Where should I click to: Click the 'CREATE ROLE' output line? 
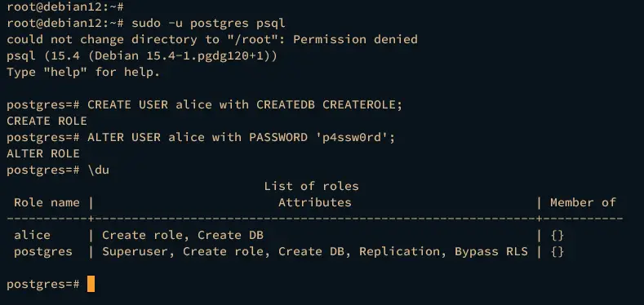(x=47, y=121)
